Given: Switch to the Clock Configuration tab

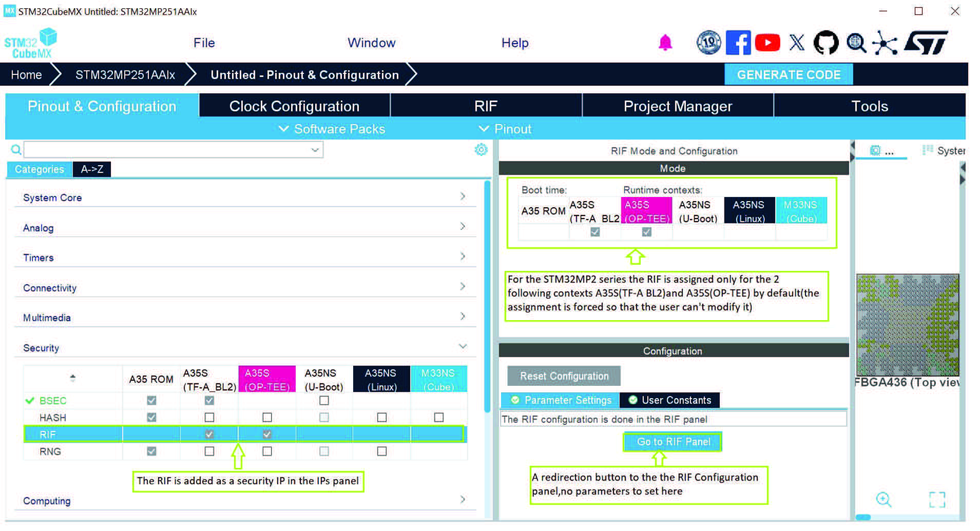Looking at the screenshot, I should (x=295, y=106).
